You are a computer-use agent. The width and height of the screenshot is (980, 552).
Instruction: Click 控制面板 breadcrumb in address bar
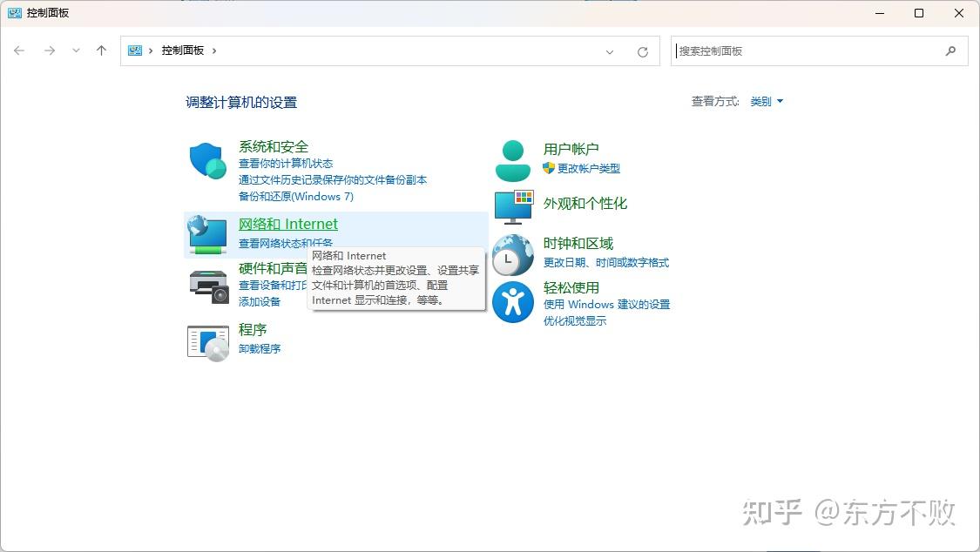pyautogui.click(x=183, y=50)
